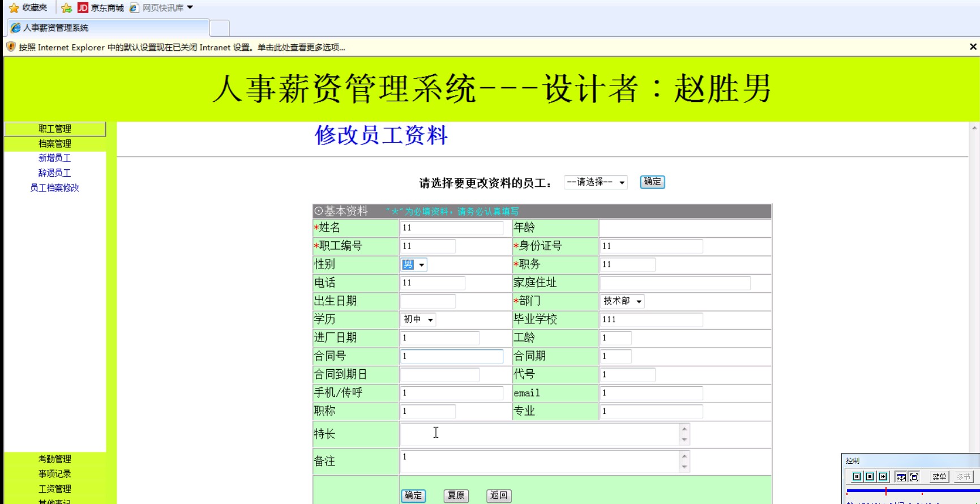Open the 考勤管理 sidebar menu

(x=55, y=459)
